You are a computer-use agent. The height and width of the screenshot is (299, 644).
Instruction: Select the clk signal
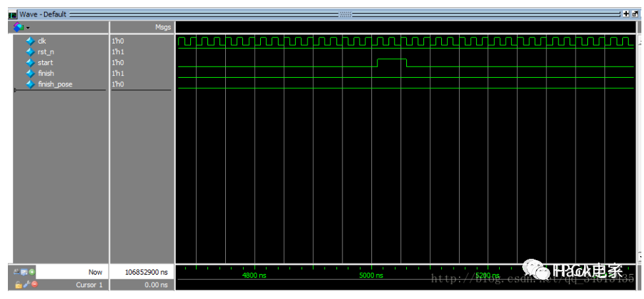(x=41, y=41)
